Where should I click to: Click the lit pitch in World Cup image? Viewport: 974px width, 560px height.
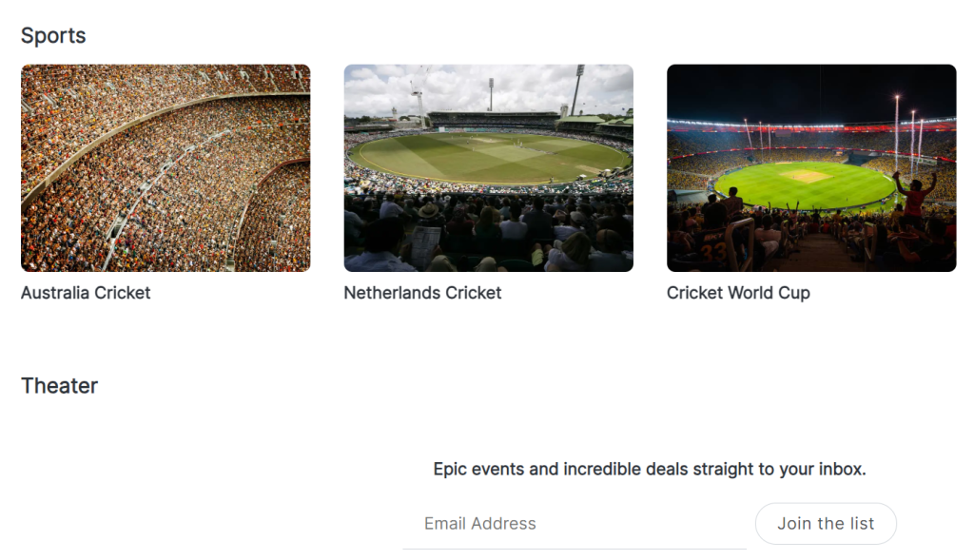coord(805,176)
